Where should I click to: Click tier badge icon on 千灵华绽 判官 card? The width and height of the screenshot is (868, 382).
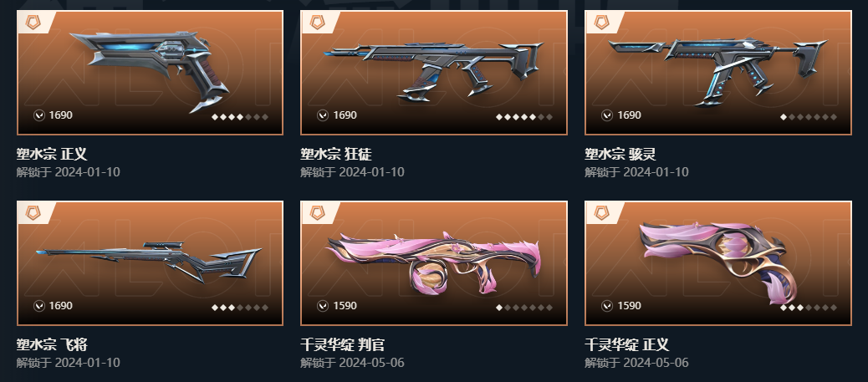point(317,213)
